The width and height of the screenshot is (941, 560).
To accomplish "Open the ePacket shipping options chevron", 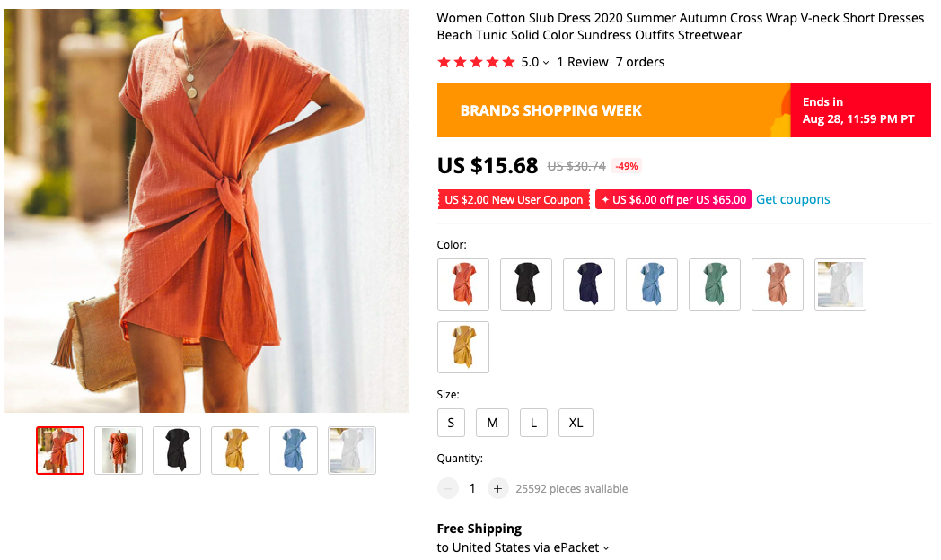I will coord(605,547).
